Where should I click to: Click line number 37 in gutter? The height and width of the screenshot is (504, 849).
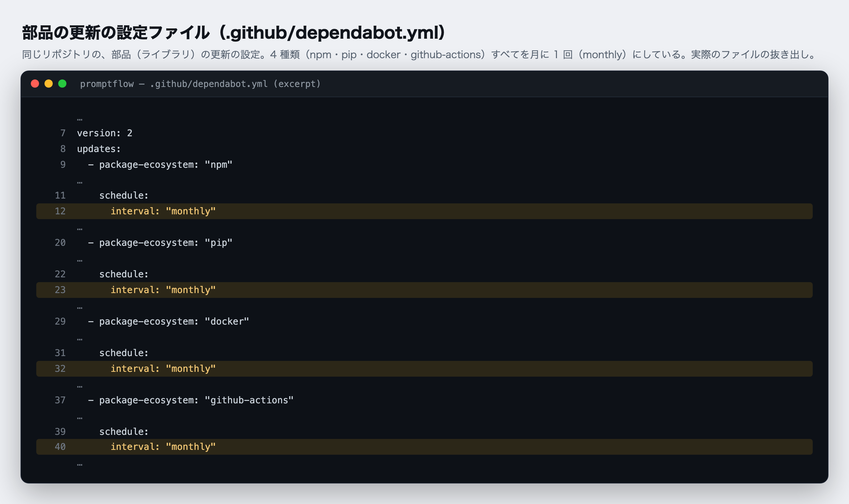(60, 400)
